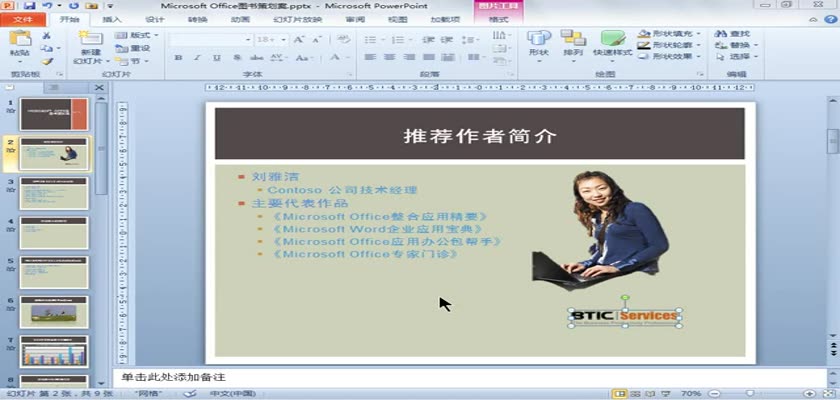Apply italic formatting
Viewport: 840px width, 400px height.
click(197, 57)
